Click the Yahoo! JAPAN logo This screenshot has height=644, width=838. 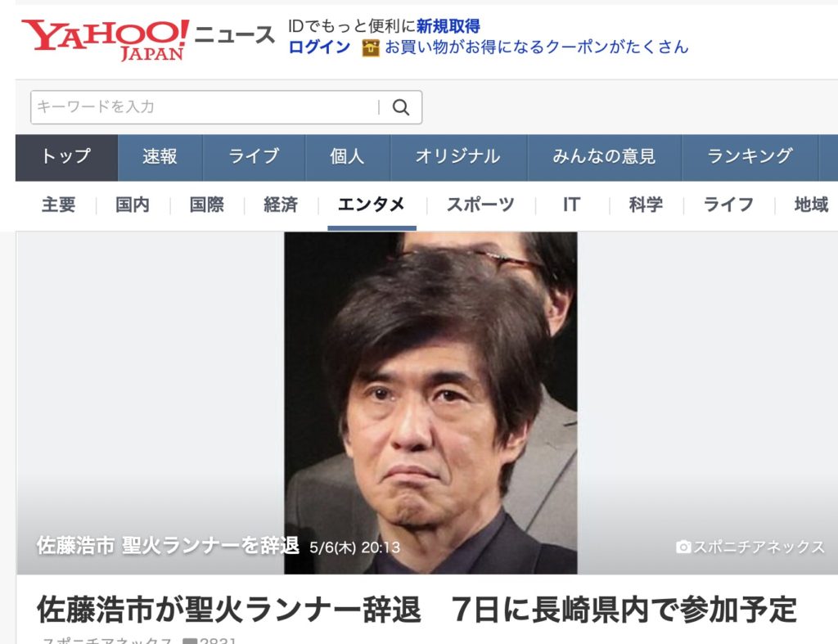105,39
